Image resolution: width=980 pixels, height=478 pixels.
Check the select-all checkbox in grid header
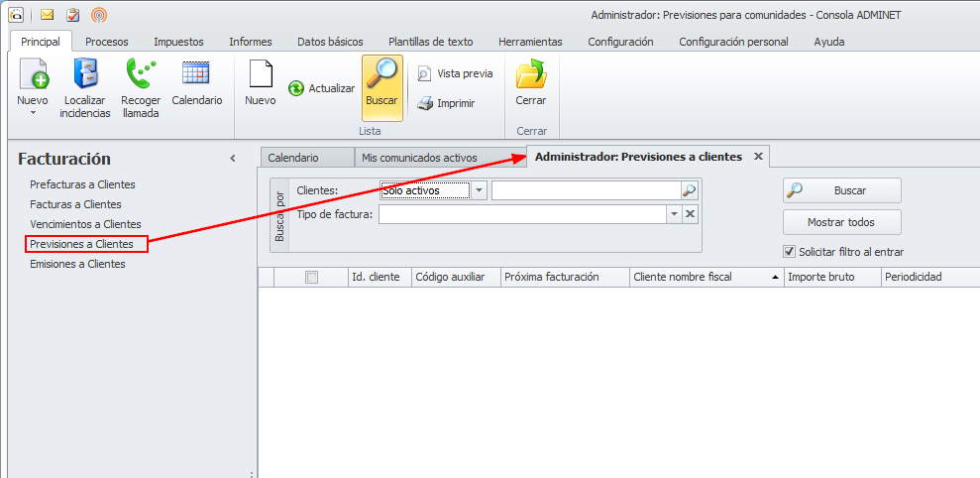pos(311,277)
